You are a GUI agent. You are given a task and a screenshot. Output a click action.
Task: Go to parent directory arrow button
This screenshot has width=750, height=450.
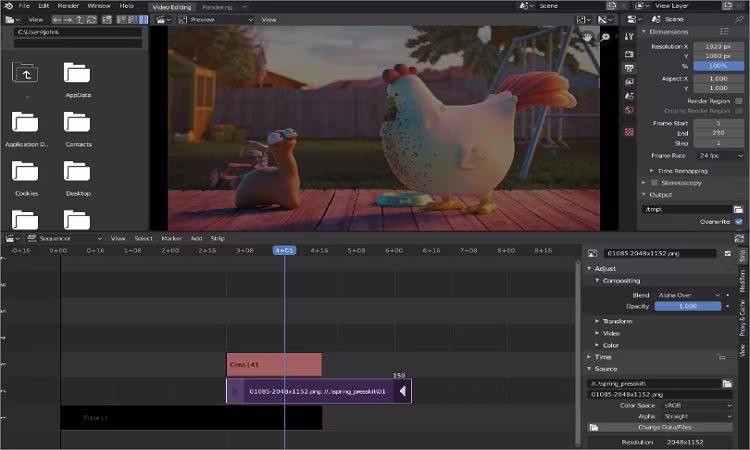tap(80, 20)
